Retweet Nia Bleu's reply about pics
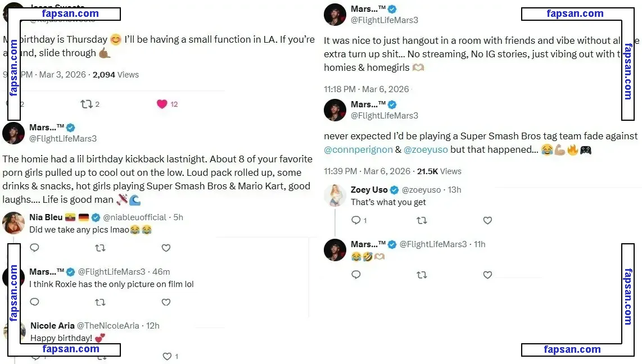This screenshot has height=364, width=642. point(100,248)
